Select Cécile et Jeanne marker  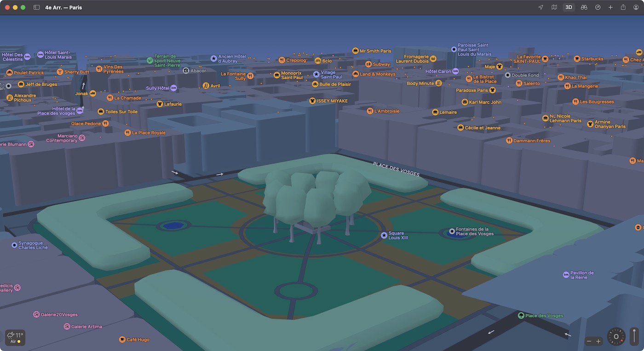(460, 128)
